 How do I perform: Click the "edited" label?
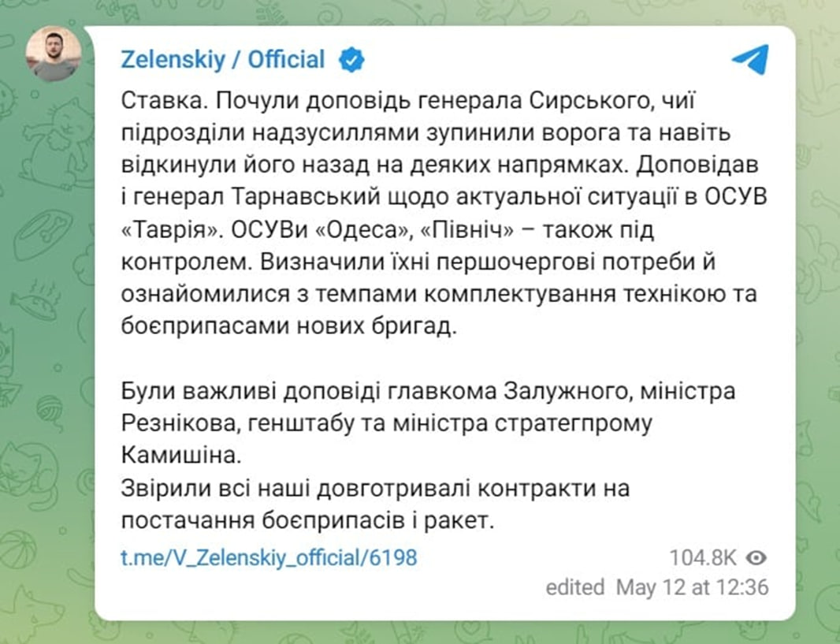coord(575,587)
